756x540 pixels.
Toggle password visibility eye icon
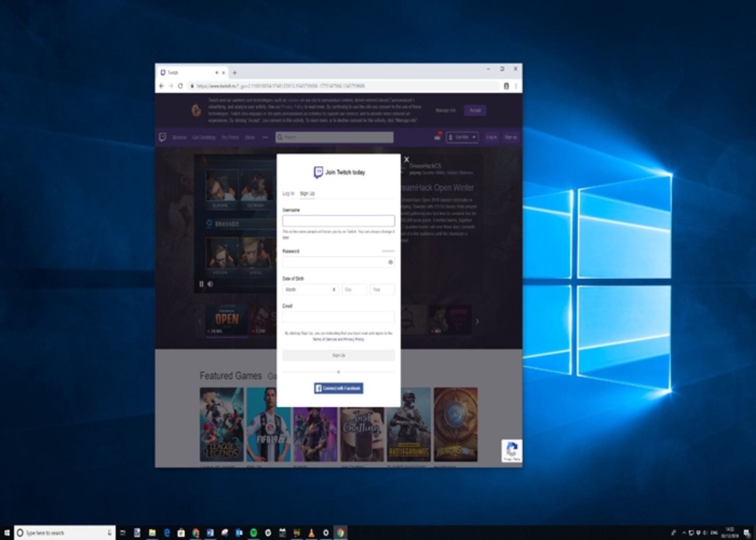(391, 262)
